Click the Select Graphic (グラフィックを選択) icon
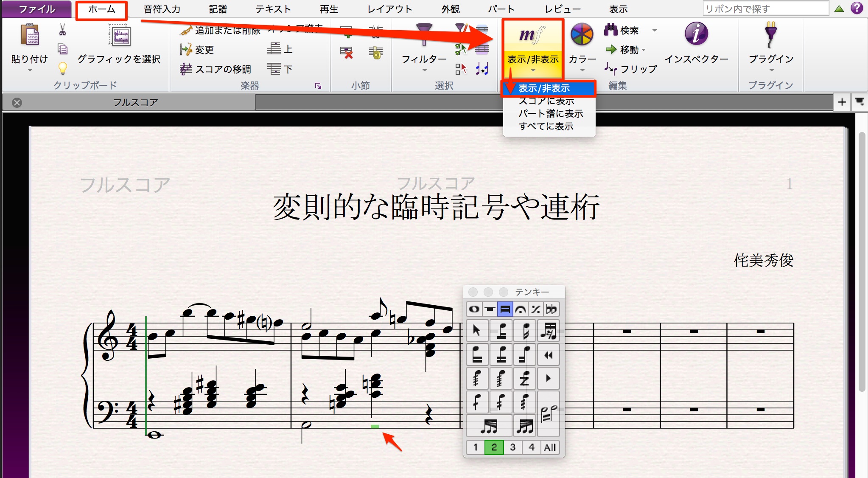Screen dimensions: 868x478 tap(120, 35)
